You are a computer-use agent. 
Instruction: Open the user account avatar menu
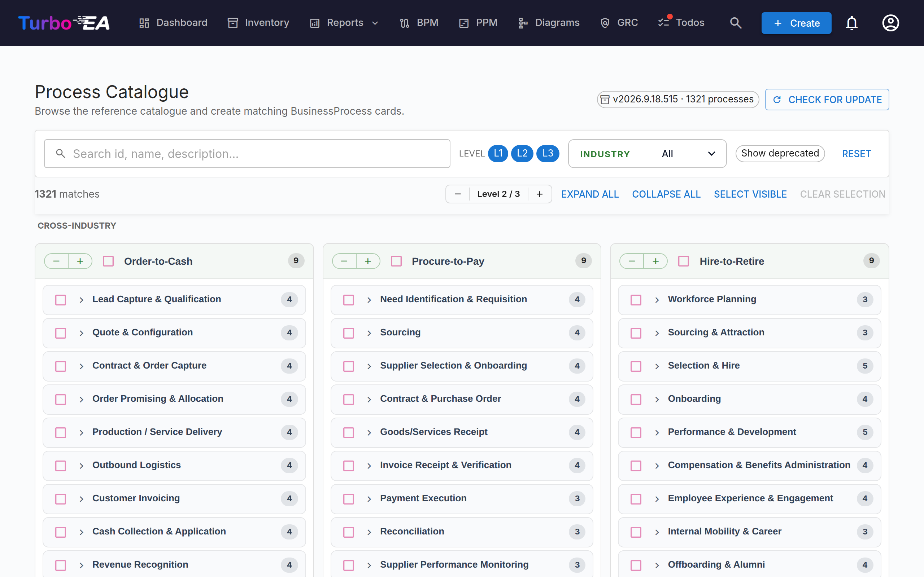pyautogui.click(x=890, y=23)
